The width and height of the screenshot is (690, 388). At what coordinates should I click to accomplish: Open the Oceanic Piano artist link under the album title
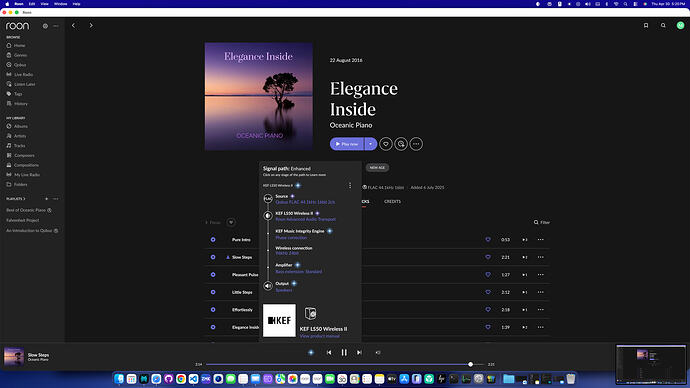351,125
